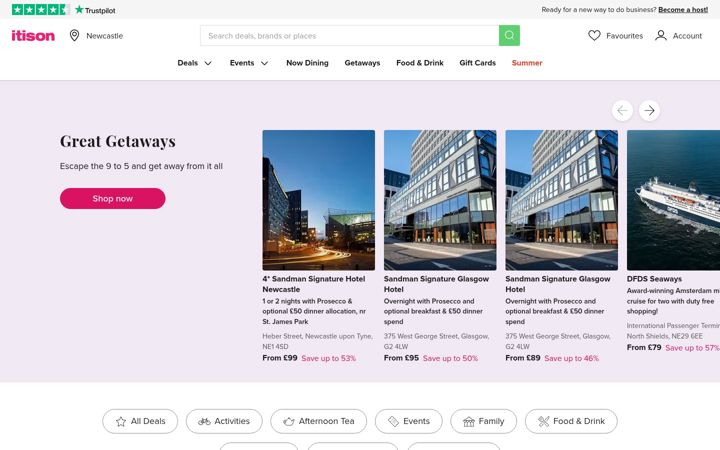
Task: Click the Great Getaways heading
Action: [x=118, y=141]
